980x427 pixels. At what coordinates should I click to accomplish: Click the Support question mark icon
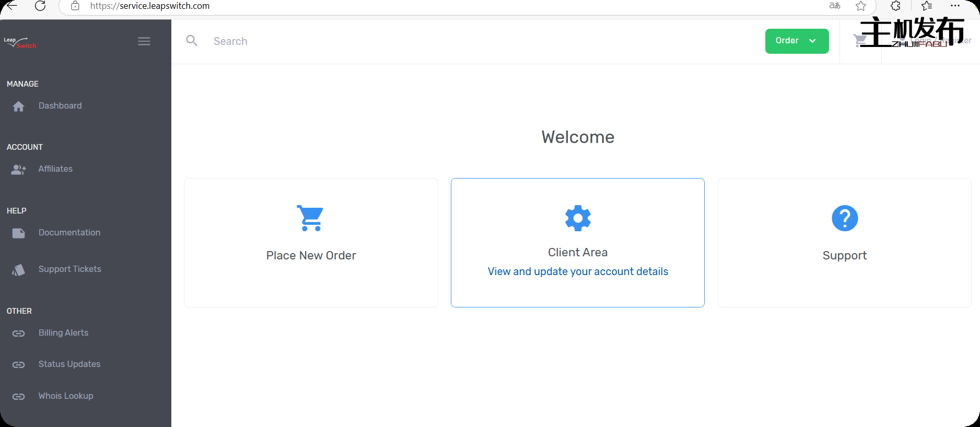tap(844, 218)
